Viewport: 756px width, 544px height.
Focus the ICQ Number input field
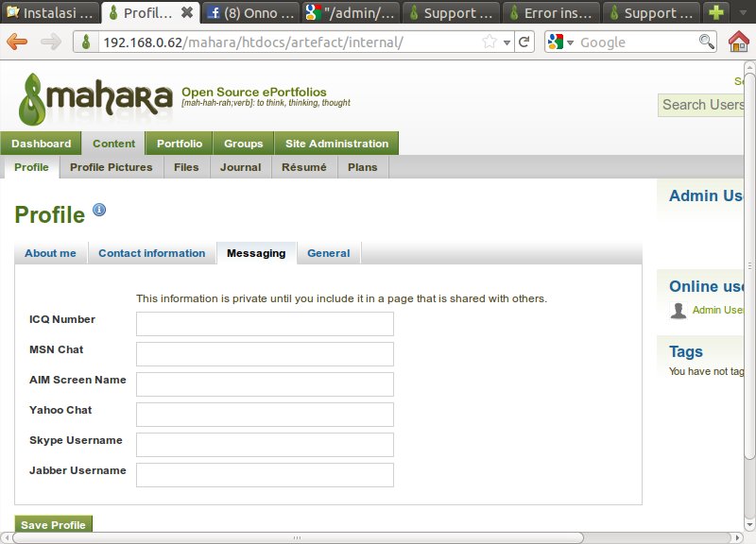coord(265,324)
